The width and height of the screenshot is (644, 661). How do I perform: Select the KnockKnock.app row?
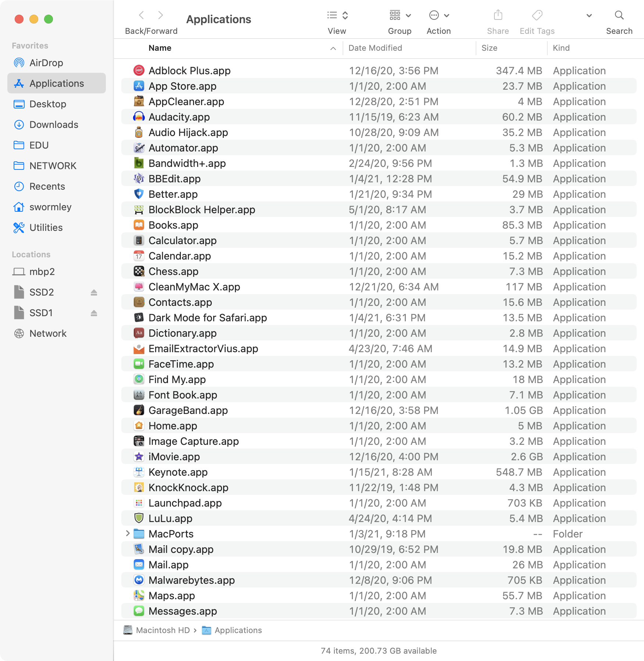click(379, 487)
